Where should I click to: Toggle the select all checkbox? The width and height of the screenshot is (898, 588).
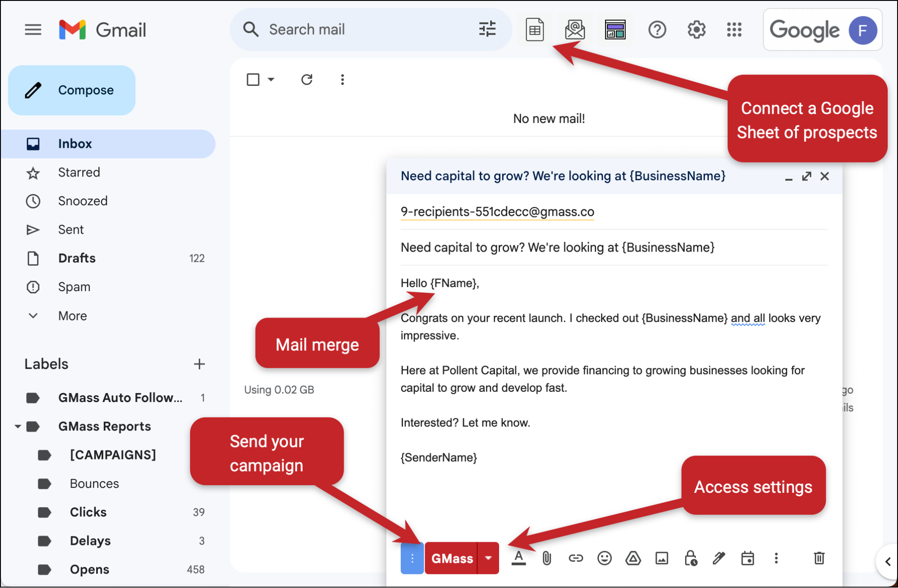[253, 80]
